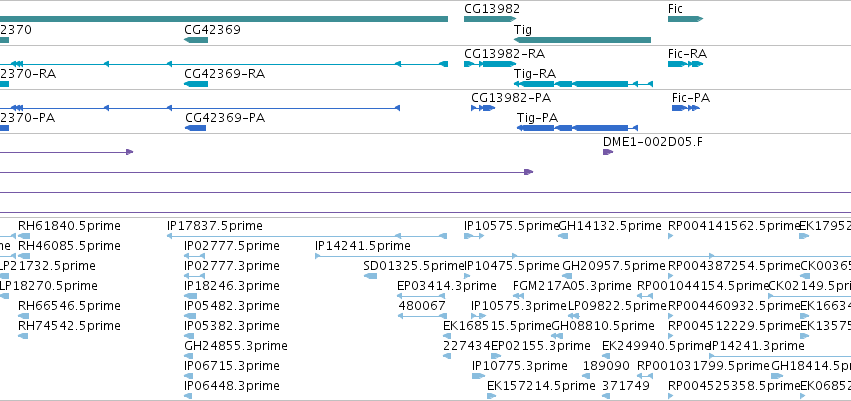Click EST label IP10575.3prime
Screen dimensions: 851x401
pyautogui.click(x=519, y=306)
